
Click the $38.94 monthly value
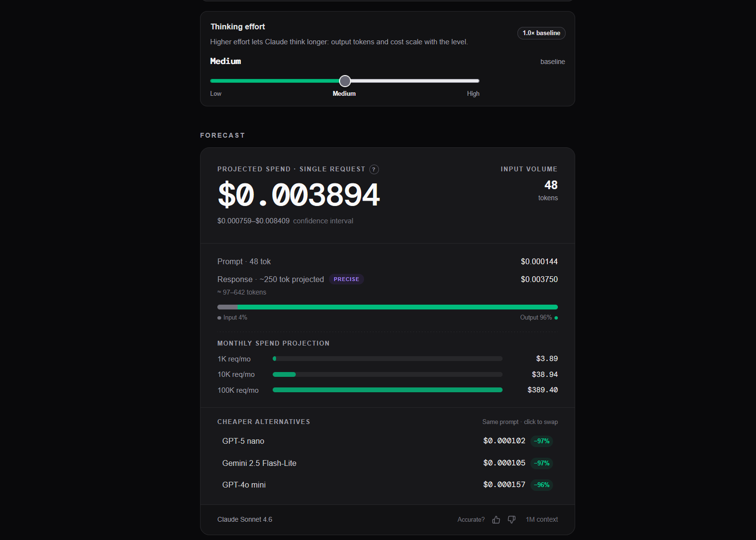545,374
